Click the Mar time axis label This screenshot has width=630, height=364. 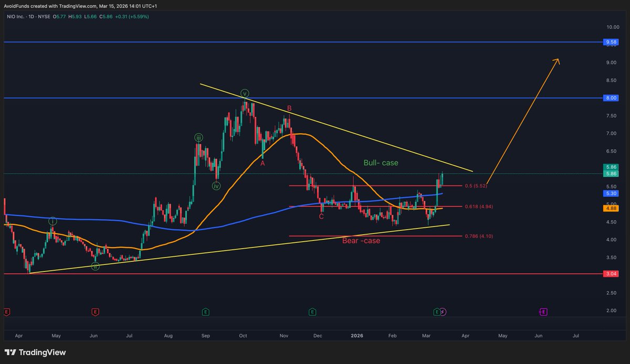(427, 335)
